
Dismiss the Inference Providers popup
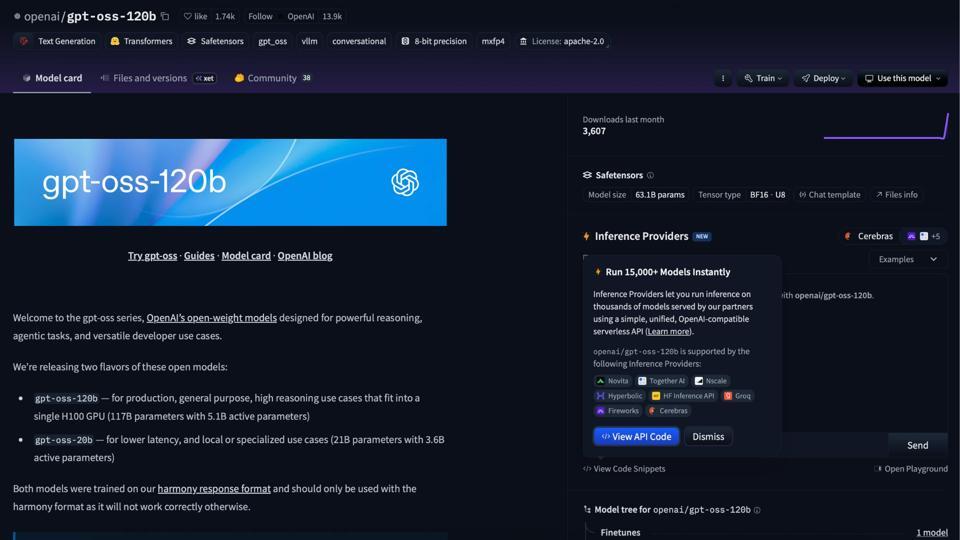click(x=708, y=437)
